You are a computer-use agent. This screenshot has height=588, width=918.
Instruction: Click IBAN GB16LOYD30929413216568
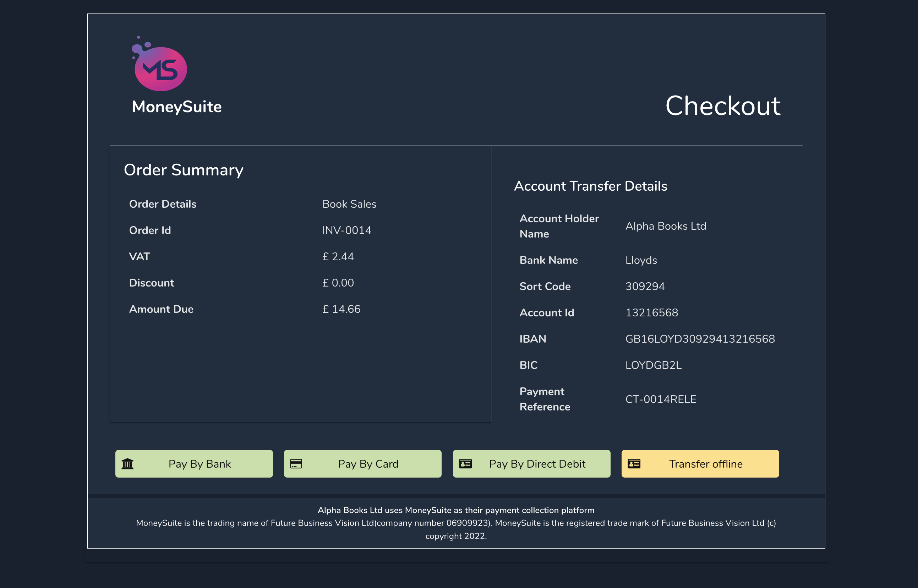[700, 339]
